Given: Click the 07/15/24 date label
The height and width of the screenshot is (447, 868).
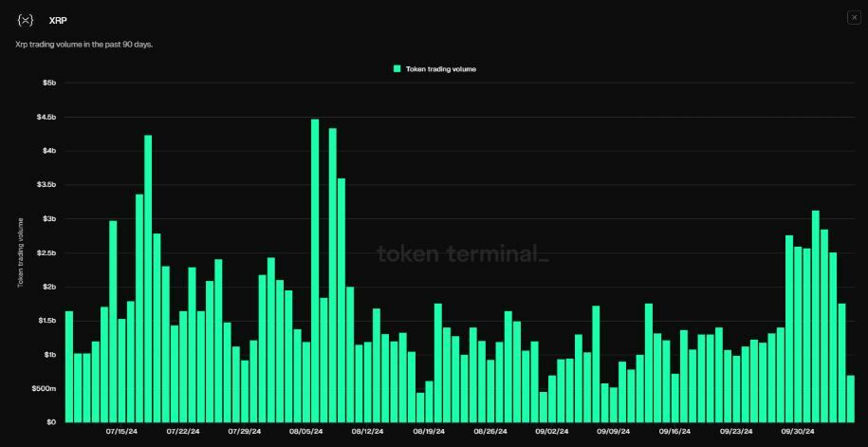Looking at the screenshot, I should 121,431.
